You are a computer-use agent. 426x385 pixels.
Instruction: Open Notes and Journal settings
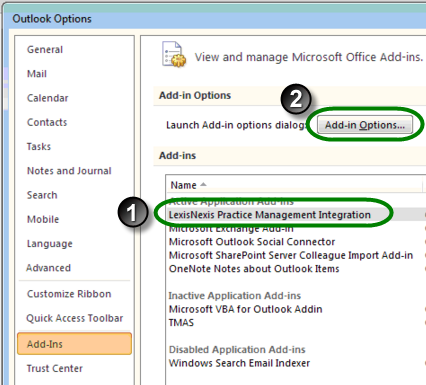(x=69, y=171)
